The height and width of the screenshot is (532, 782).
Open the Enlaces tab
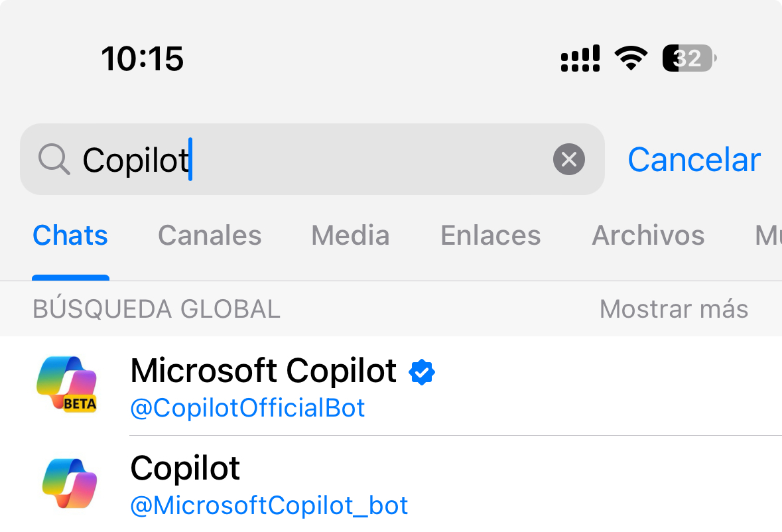click(x=490, y=235)
